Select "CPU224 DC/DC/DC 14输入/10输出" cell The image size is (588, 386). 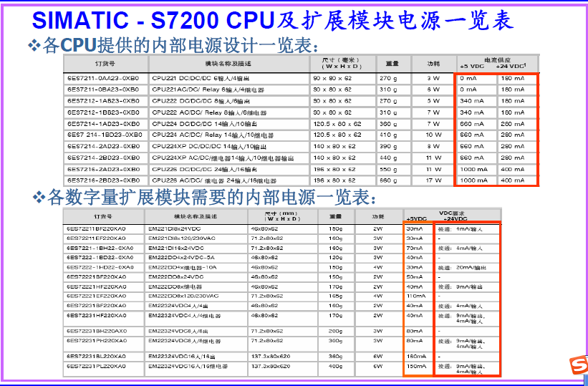click(204, 124)
